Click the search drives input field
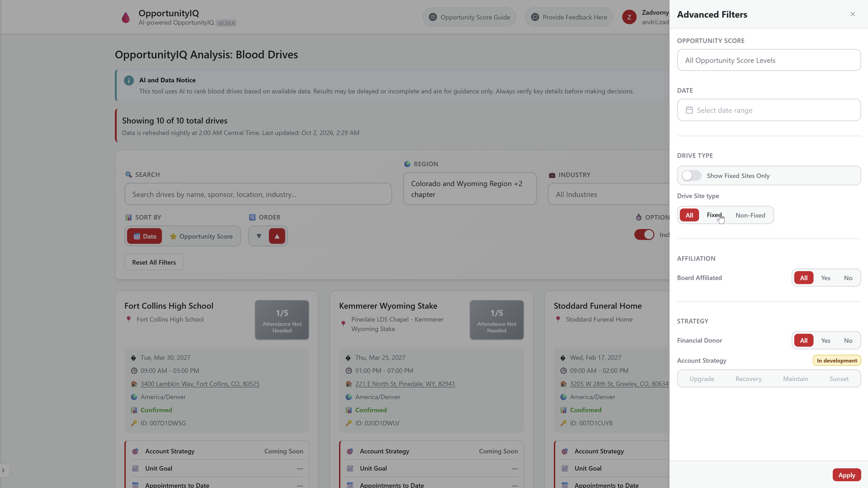The image size is (868, 488). [258, 194]
